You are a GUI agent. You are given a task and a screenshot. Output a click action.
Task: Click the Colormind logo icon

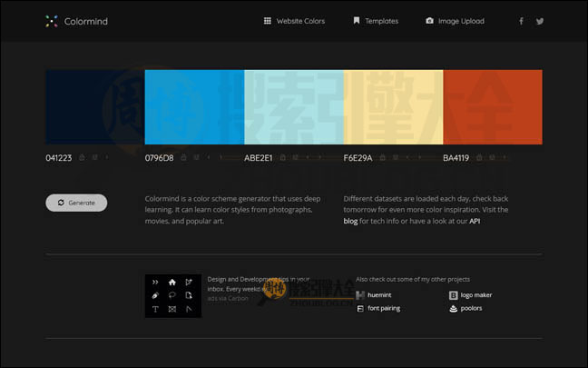52,21
